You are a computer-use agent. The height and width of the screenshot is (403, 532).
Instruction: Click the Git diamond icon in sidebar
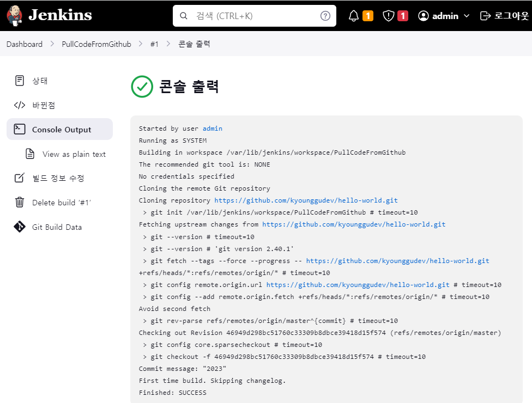click(x=19, y=227)
